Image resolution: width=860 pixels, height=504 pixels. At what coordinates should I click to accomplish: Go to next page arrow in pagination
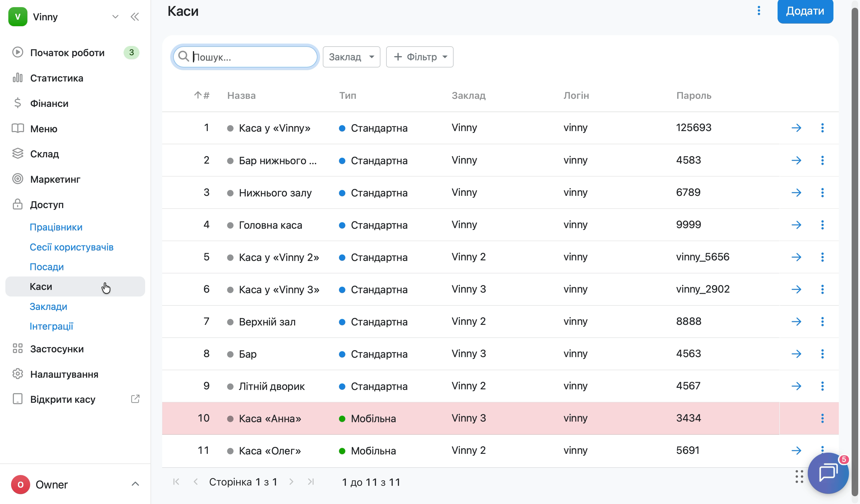click(x=291, y=482)
